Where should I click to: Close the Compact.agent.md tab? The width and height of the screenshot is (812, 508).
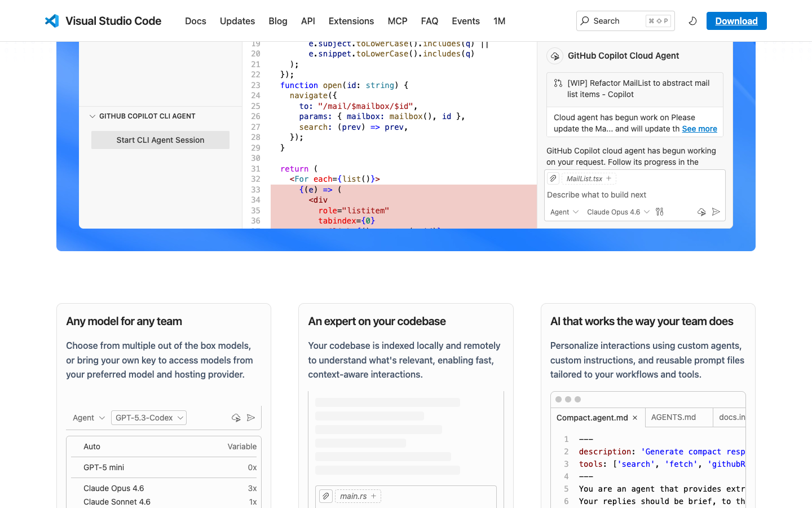[x=635, y=418]
